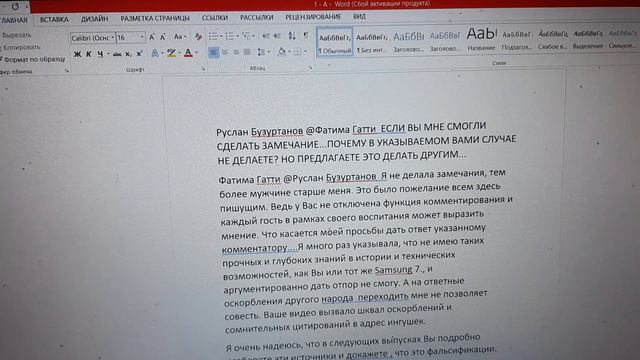Open the РАЗМЕТКА СТРАНИЦЫ tab
The height and width of the screenshot is (360, 640).
pyautogui.click(x=155, y=18)
